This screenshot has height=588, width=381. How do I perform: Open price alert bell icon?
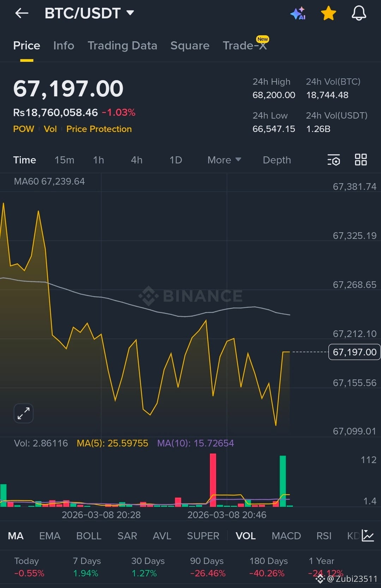pos(359,13)
